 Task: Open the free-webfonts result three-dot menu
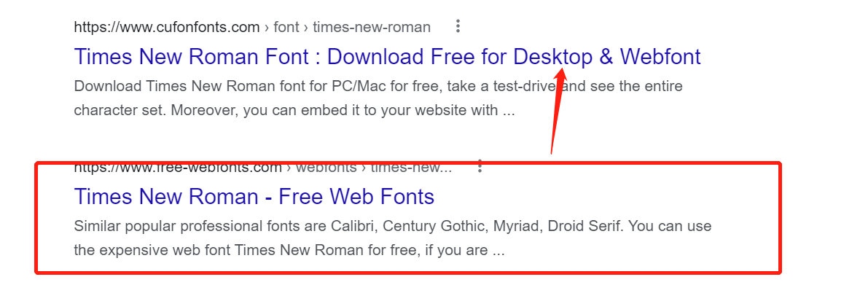point(480,166)
